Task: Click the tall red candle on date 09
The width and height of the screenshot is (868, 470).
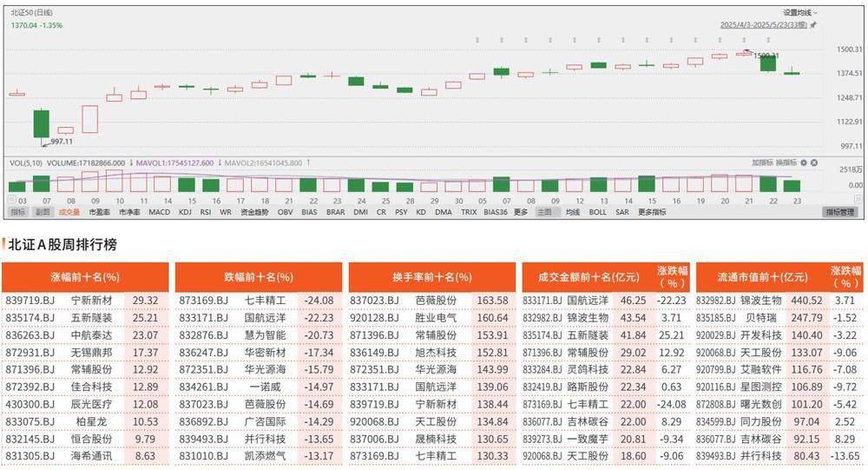Action: tap(90, 119)
